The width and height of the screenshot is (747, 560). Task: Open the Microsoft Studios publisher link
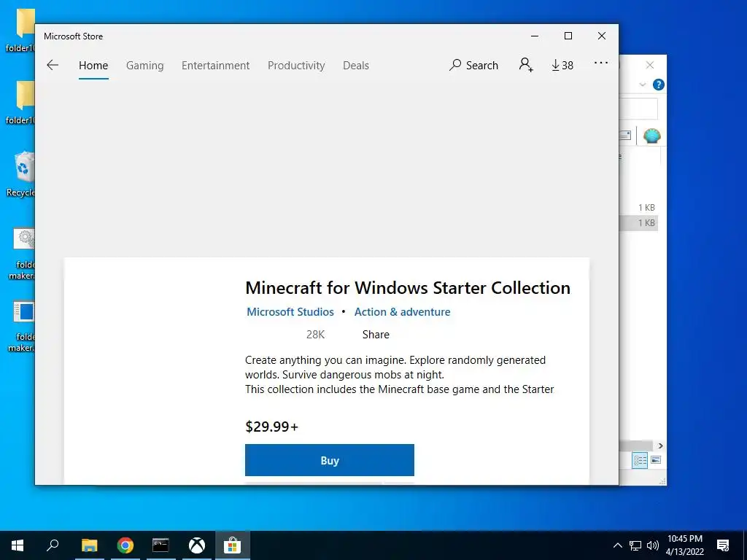click(290, 312)
